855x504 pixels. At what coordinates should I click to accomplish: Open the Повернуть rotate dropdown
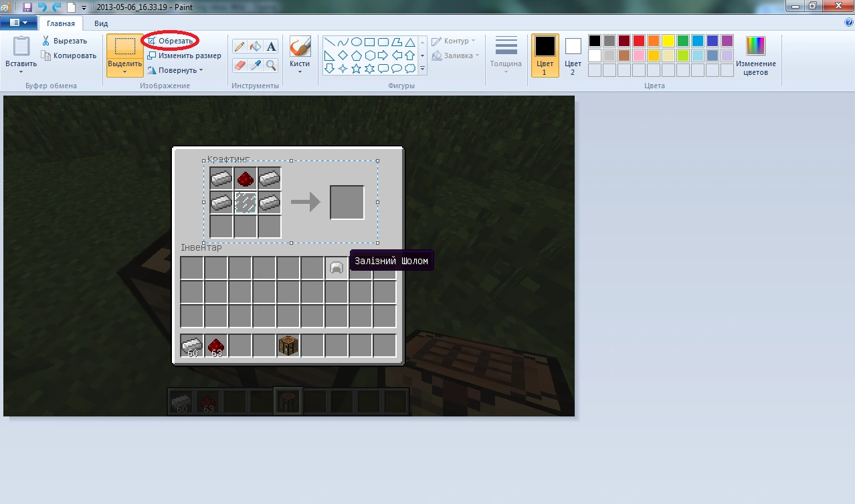(x=175, y=70)
